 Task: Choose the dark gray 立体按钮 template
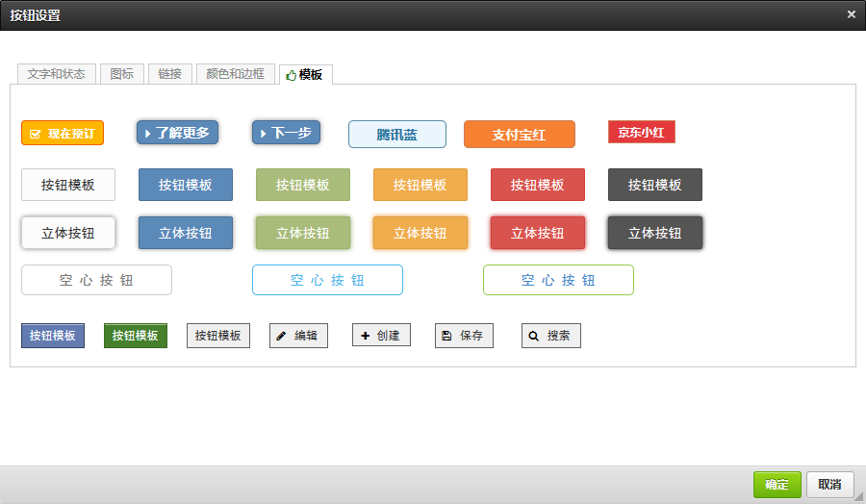click(x=654, y=233)
